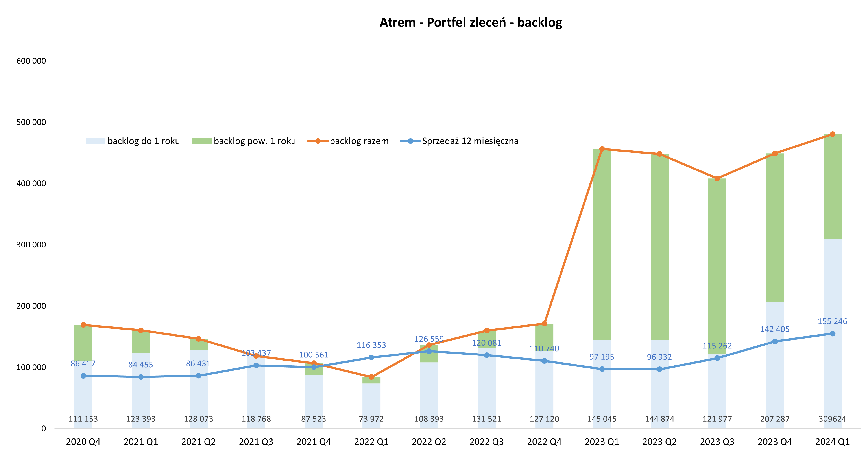Click the y-axis label '600 000'
Viewport: 868px width, 469px height.
31,61
